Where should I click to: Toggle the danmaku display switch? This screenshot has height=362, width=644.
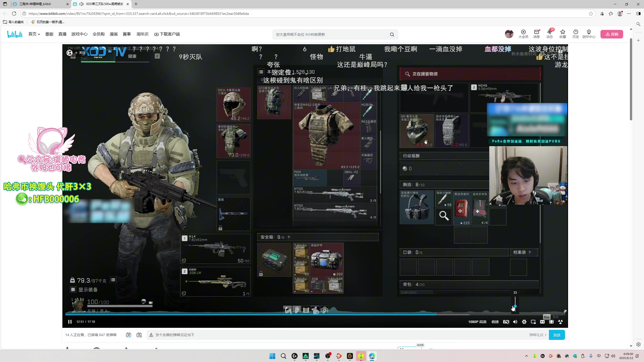click(x=129, y=335)
